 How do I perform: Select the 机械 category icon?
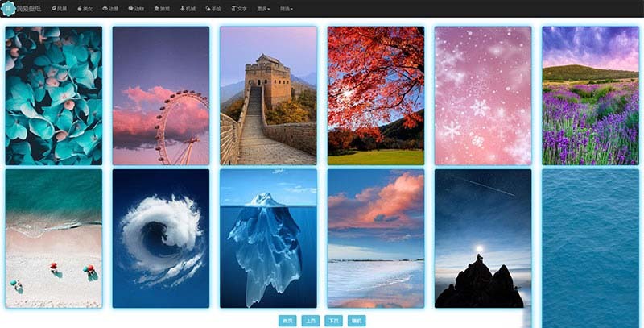click(188, 8)
